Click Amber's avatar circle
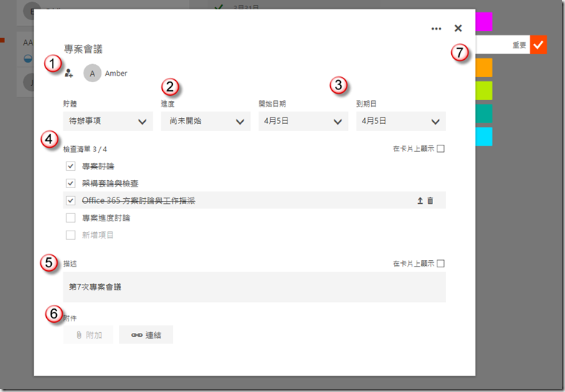 92,73
